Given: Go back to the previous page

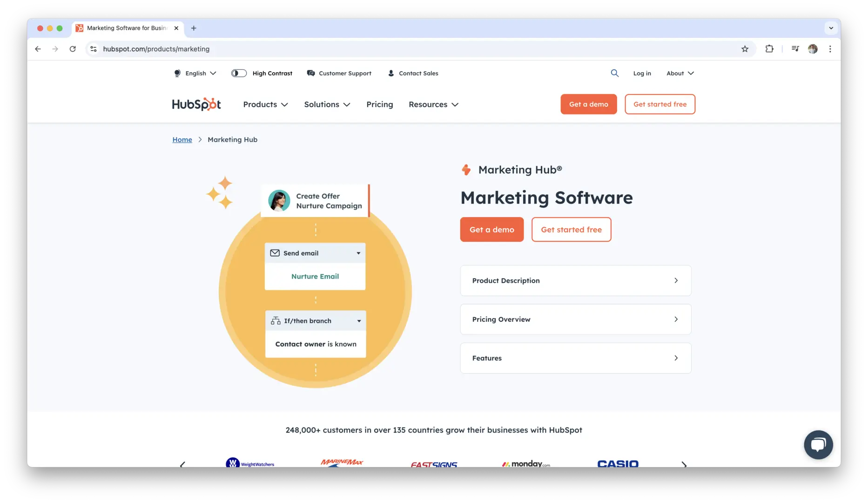Looking at the screenshot, I should click(x=38, y=49).
